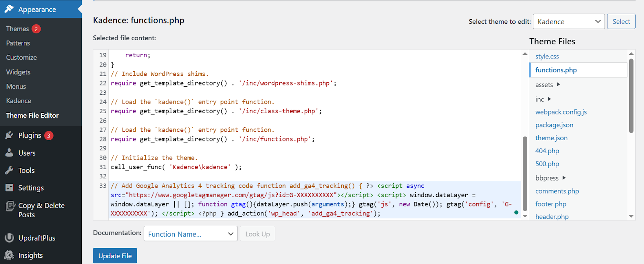Click line 28 inc/functions.php require
Screen dimensions: 644x264
[213, 139]
